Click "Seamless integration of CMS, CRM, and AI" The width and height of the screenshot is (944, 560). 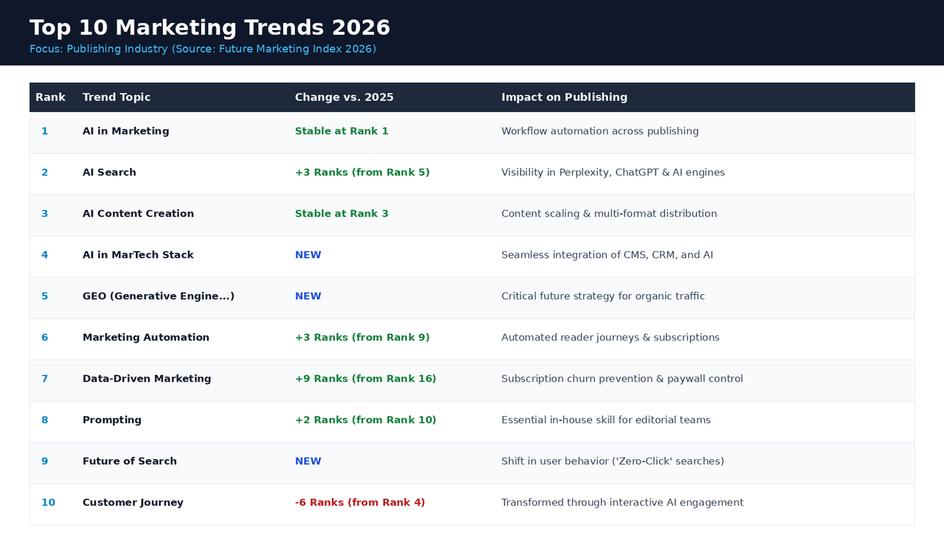[607, 255]
